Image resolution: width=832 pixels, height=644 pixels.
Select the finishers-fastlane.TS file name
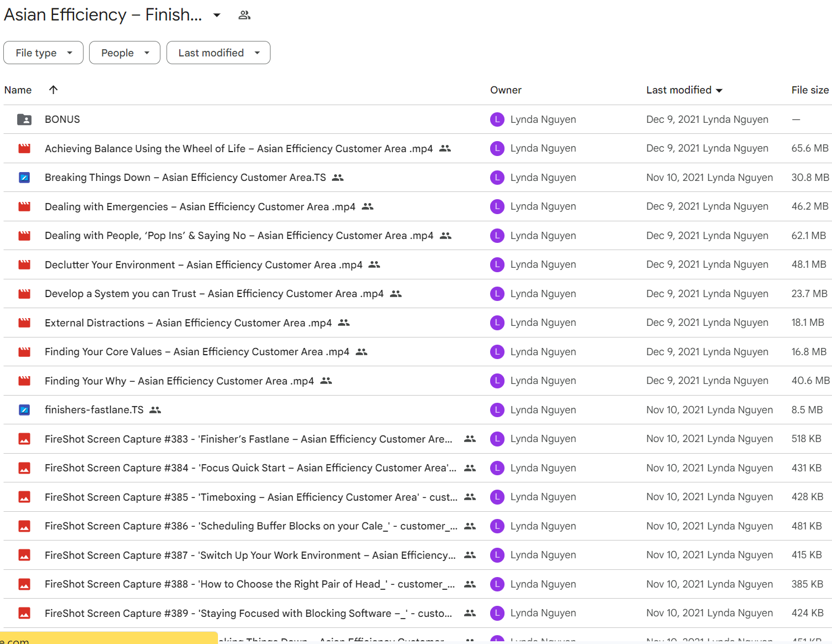tap(94, 410)
